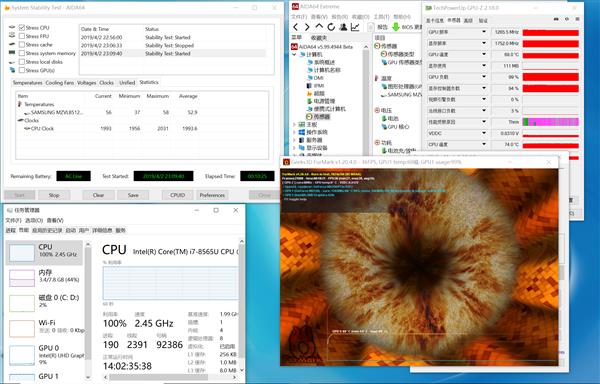The height and width of the screenshot is (384, 600).
Task: Click the GPU-Z refresh icon
Action: (x=567, y=19)
